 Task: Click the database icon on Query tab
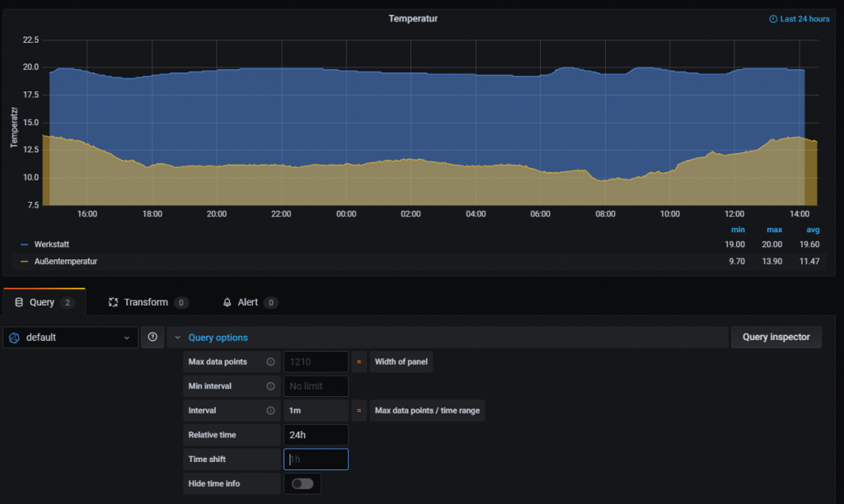click(x=19, y=302)
